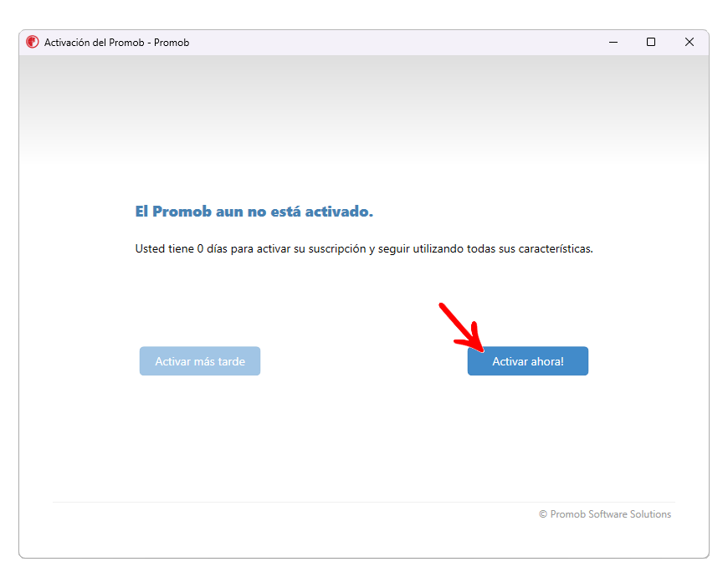Screen dimensions: 728x577
Task: Maximize the Promob activation window
Action: (651, 42)
